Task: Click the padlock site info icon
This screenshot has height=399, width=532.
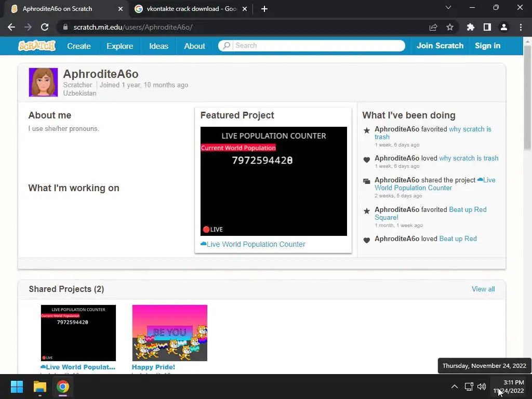Action: tap(65, 27)
